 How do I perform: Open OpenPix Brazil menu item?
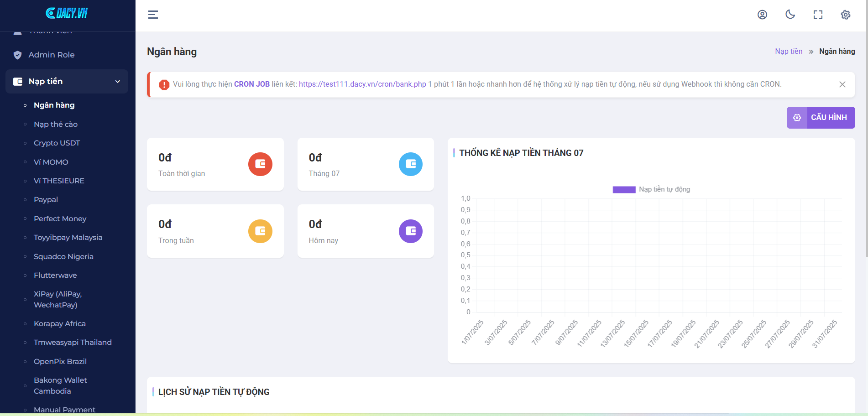point(60,362)
